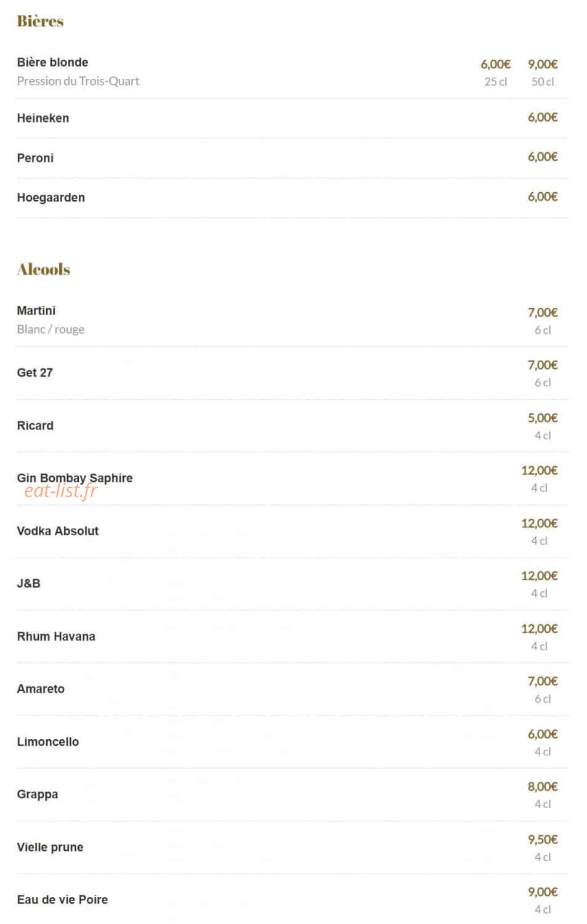Select Rhum Havana item
Screen dimensions: 587x924
click(55, 636)
